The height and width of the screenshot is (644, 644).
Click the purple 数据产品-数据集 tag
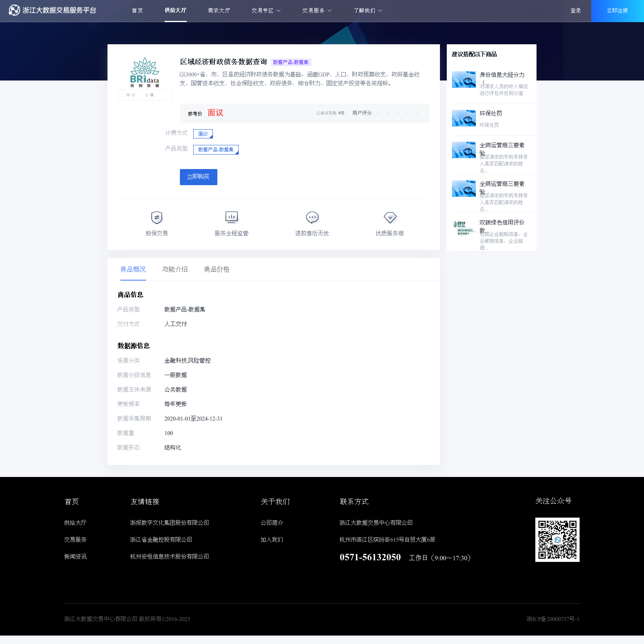pyautogui.click(x=291, y=62)
